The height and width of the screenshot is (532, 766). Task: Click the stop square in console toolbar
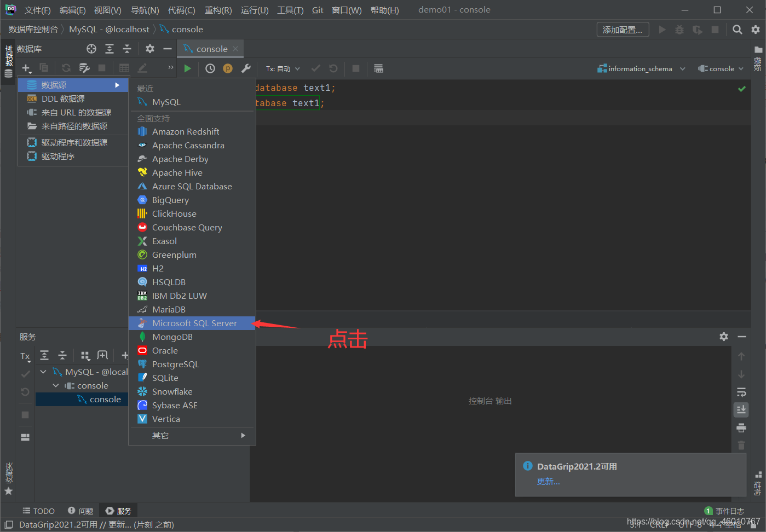click(x=356, y=68)
